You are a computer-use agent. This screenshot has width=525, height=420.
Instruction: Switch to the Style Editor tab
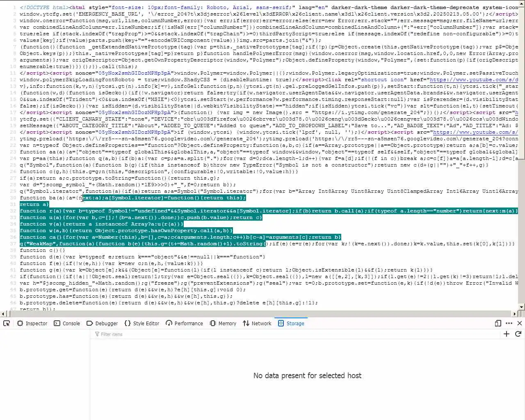(x=142, y=323)
